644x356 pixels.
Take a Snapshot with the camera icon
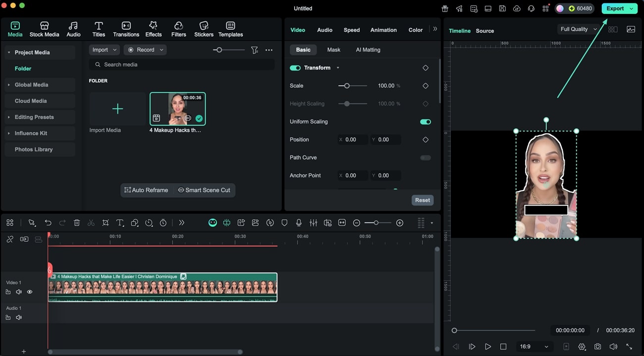coord(597,347)
